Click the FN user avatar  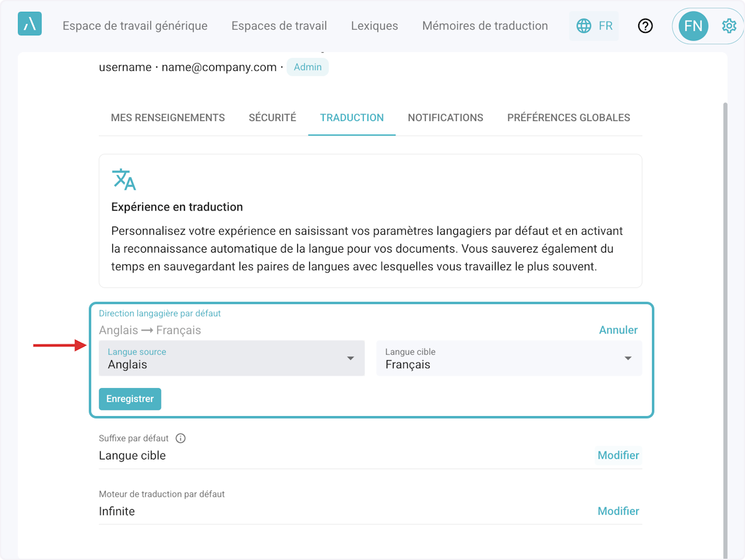pyautogui.click(x=693, y=26)
